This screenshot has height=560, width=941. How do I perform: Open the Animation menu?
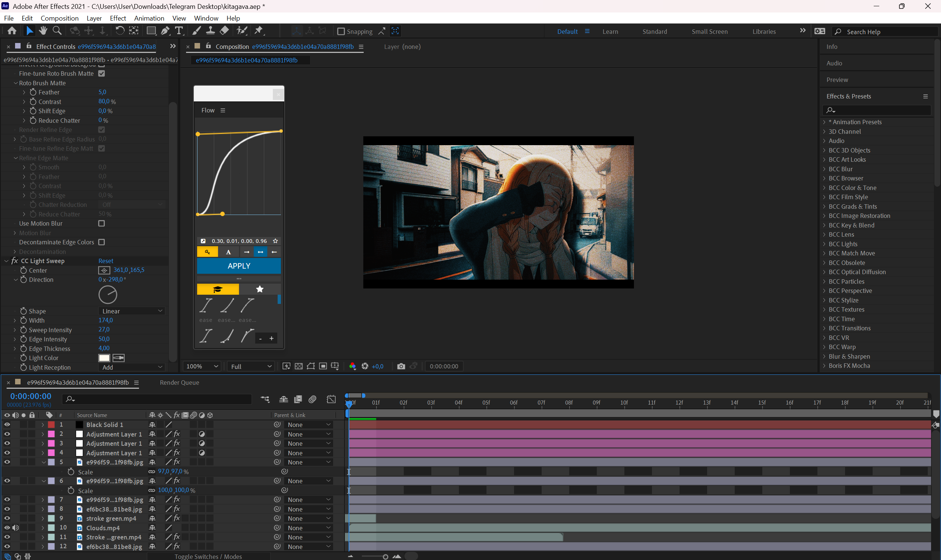pos(149,18)
